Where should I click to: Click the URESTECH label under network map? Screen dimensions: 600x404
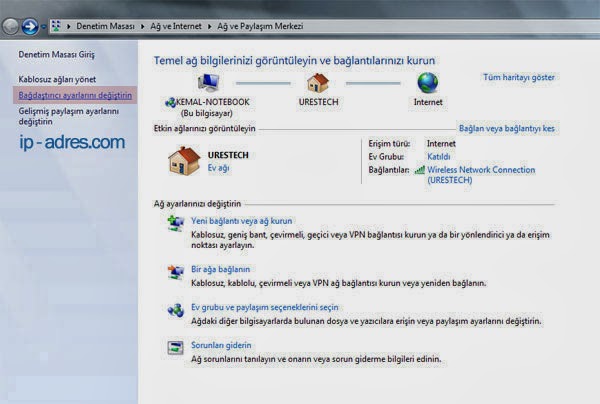[318, 102]
